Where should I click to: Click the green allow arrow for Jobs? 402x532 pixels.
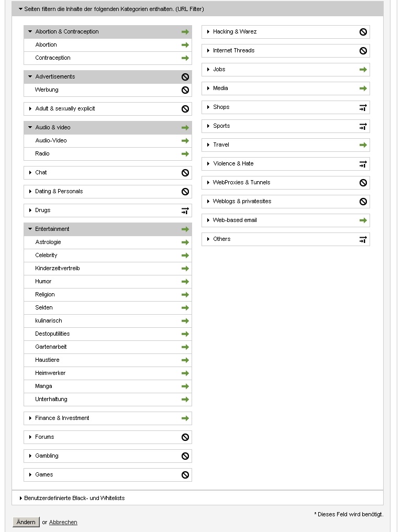[363, 70]
